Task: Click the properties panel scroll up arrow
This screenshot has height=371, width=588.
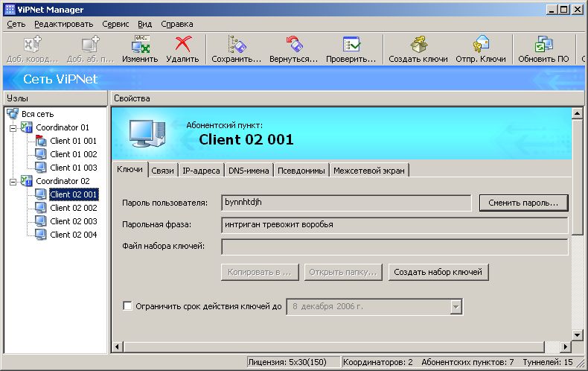Action: click(577, 113)
